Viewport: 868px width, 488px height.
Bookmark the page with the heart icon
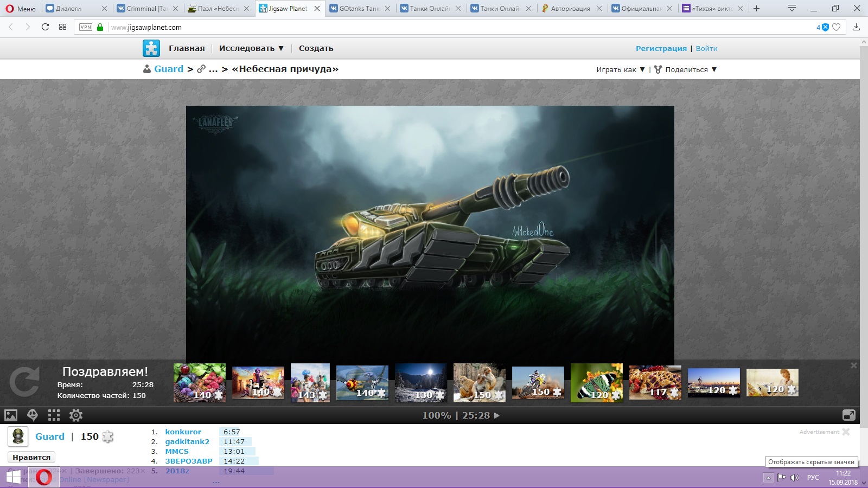click(837, 27)
